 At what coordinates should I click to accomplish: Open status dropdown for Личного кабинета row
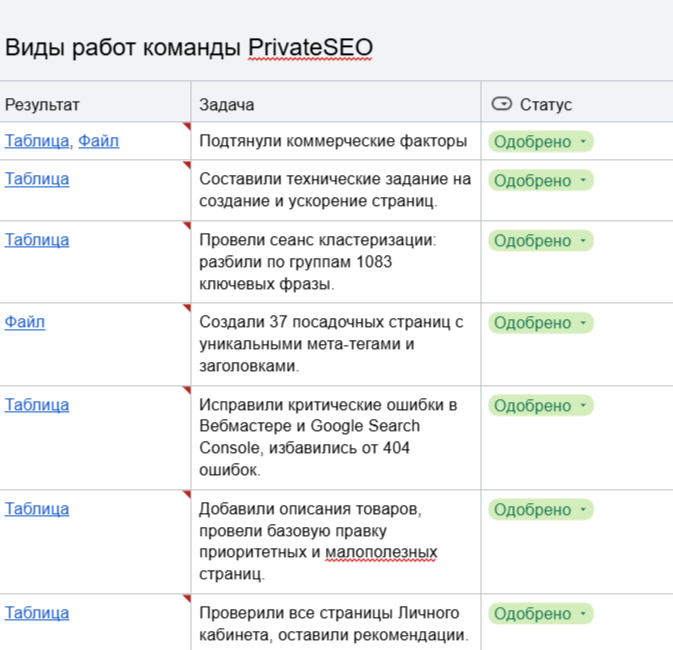[541, 614]
